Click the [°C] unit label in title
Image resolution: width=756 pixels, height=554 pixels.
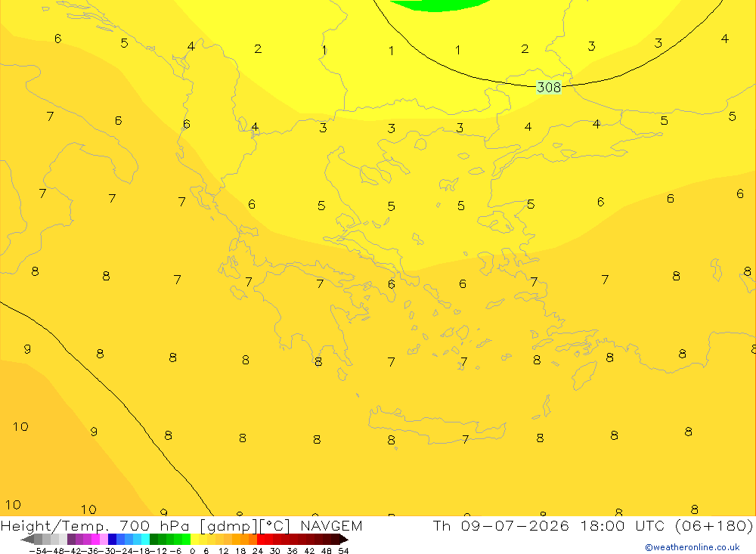click(275, 526)
